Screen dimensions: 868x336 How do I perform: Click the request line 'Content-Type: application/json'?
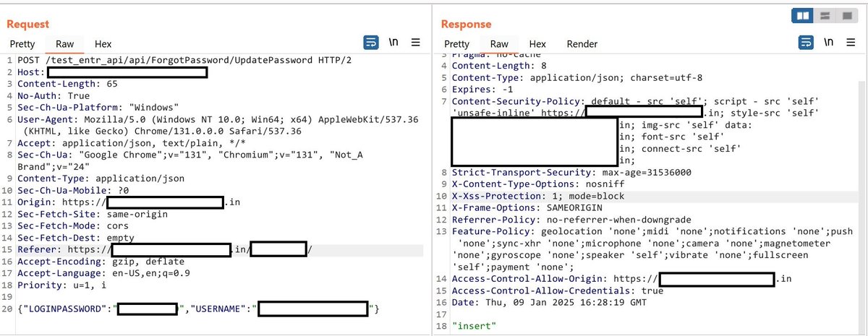[101, 178]
